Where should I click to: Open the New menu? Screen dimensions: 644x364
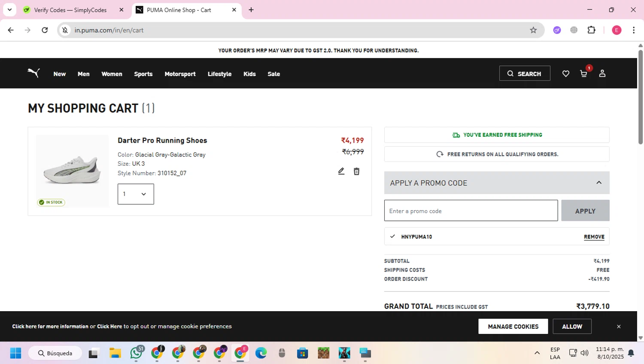tap(60, 74)
